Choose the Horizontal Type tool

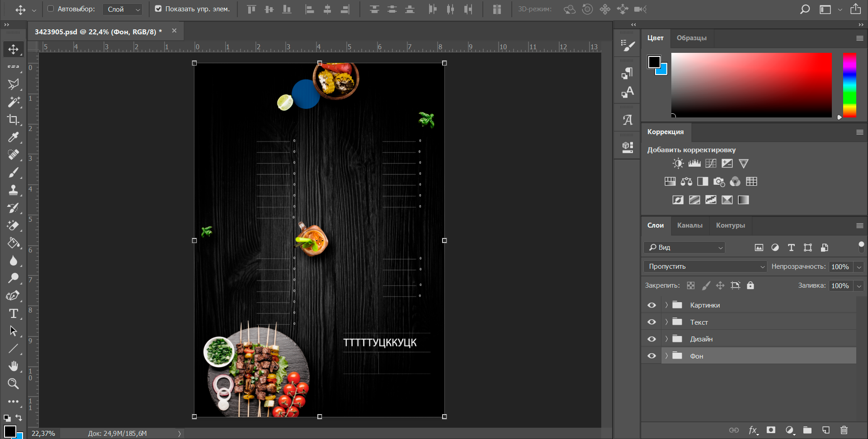pyautogui.click(x=13, y=313)
